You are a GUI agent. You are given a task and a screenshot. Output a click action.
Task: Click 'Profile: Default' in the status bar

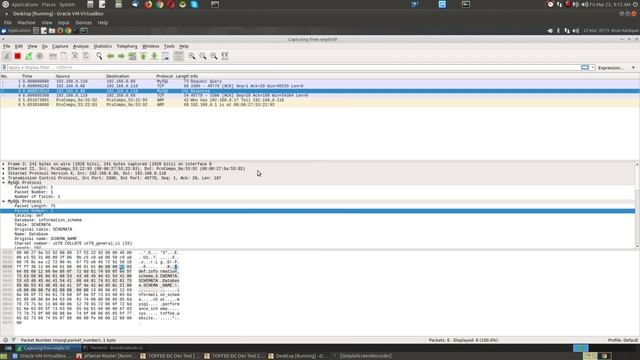point(622,340)
